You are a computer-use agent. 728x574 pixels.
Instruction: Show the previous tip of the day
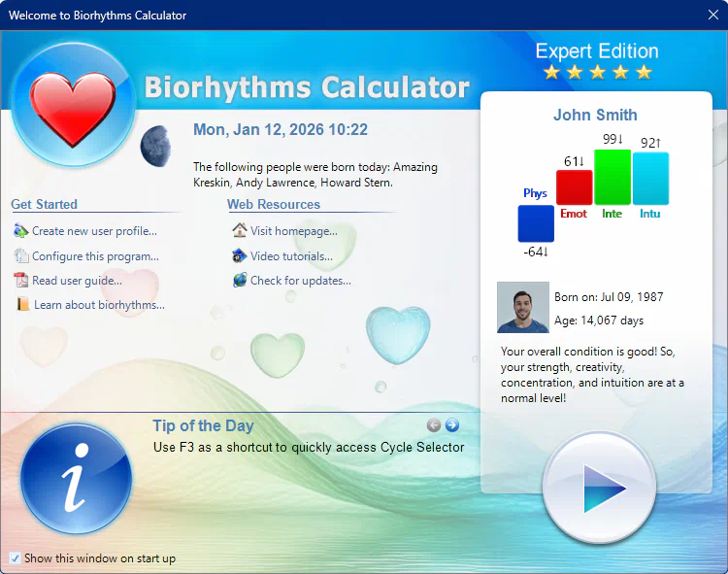click(x=434, y=425)
